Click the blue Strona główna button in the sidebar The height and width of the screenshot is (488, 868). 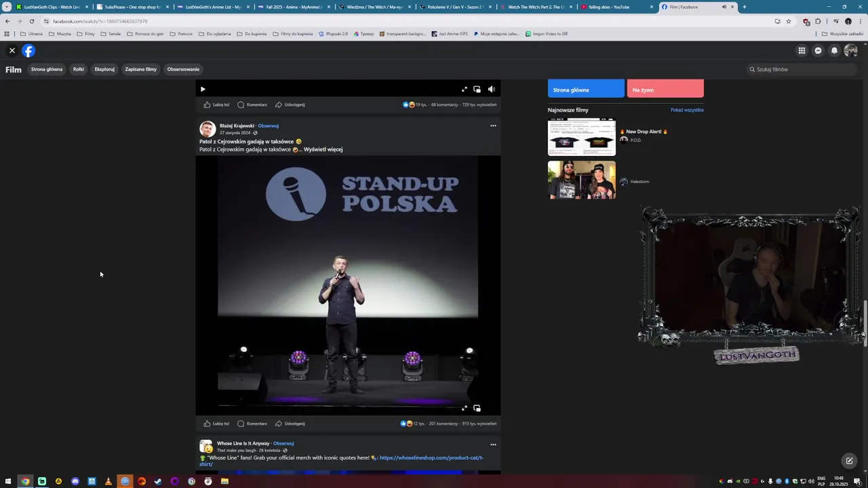pos(586,89)
